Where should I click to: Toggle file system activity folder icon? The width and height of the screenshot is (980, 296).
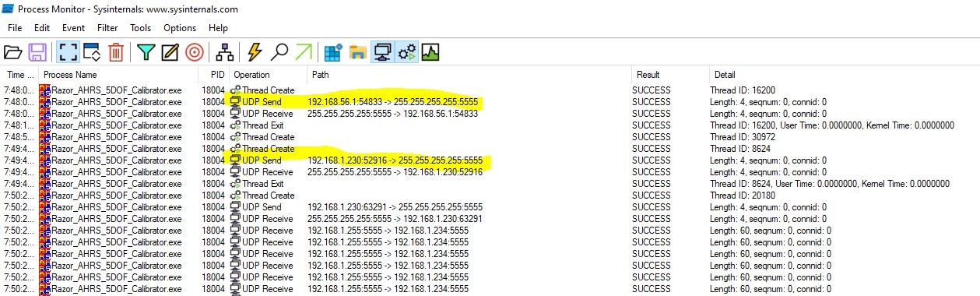click(358, 52)
